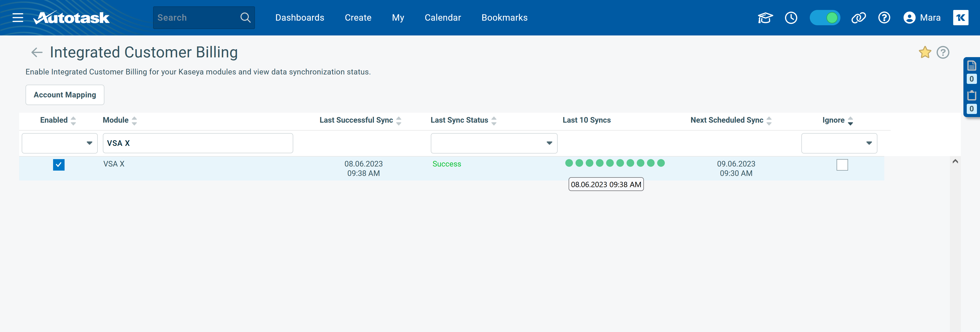Screen dimensions: 980x332
Task: Go back with the left arrow icon
Action: click(x=36, y=52)
